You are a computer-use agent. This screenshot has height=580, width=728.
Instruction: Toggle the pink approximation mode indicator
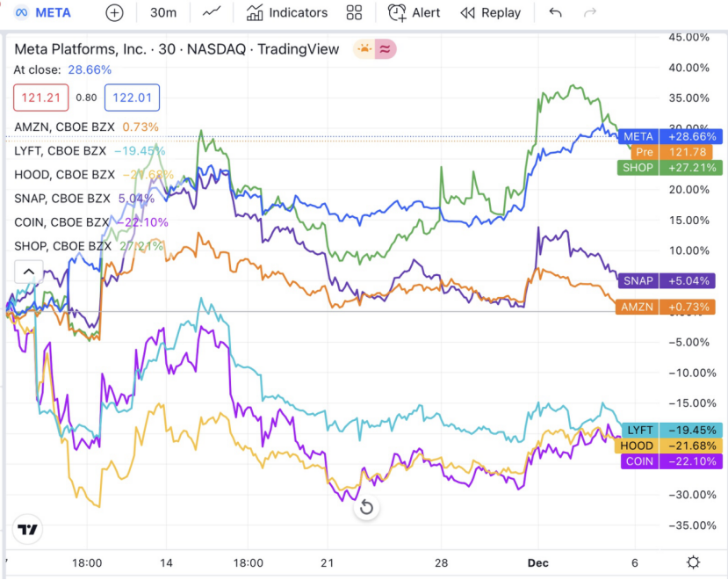[385, 50]
